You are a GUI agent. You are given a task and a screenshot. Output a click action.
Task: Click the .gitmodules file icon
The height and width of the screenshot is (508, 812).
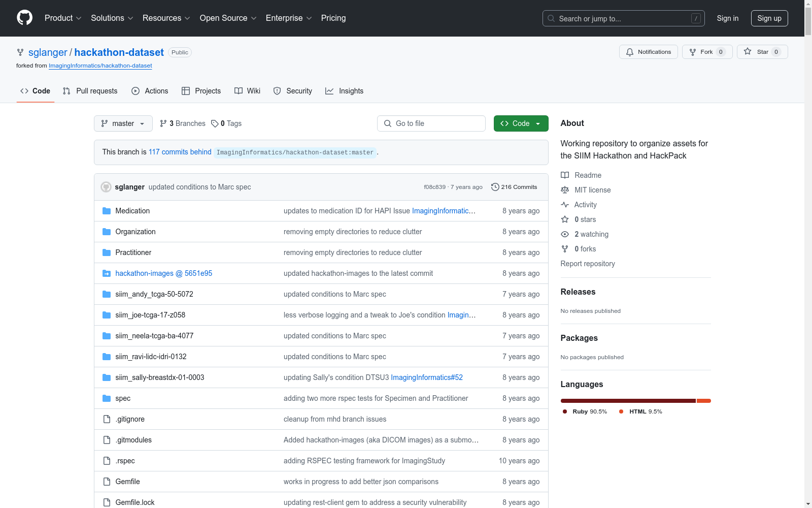click(x=107, y=440)
